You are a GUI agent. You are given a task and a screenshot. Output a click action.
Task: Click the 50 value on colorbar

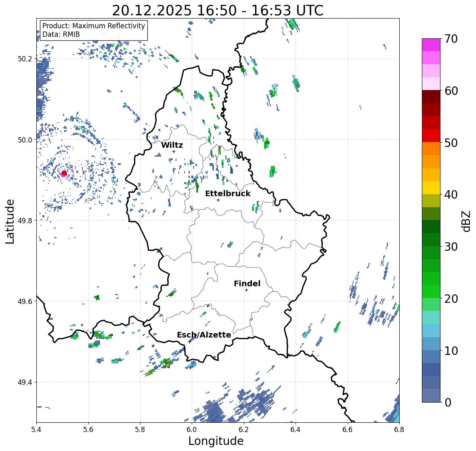pyautogui.click(x=451, y=143)
